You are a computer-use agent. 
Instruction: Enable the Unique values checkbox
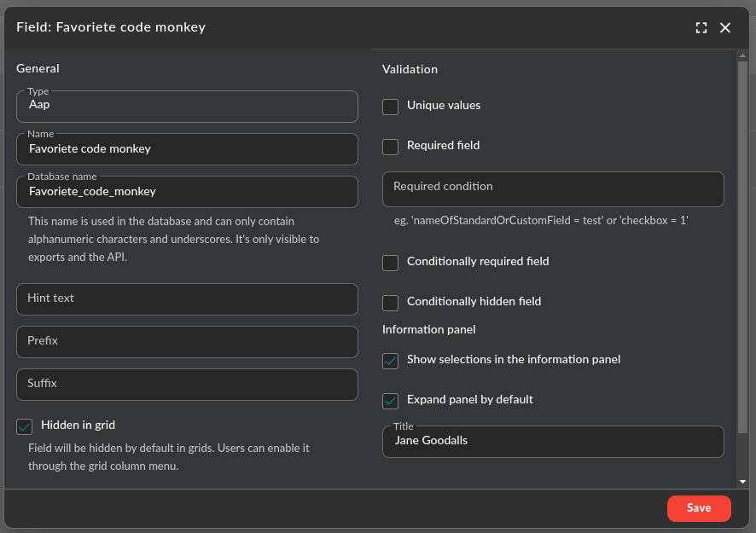tap(390, 107)
